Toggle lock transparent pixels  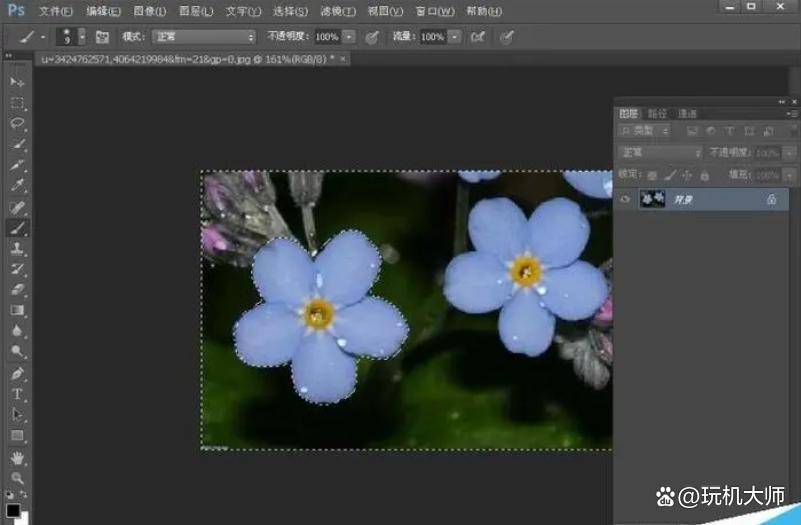coord(652,176)
